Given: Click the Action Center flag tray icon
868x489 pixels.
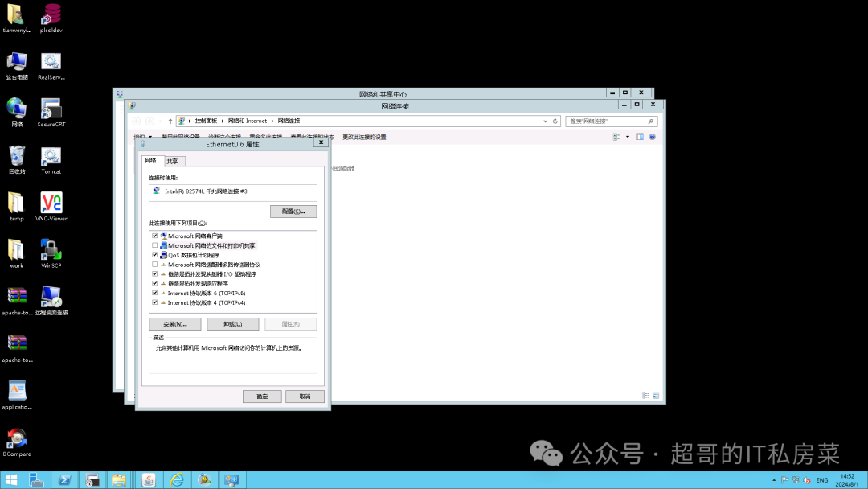Looking at the screenshot, I should point(785,480).
